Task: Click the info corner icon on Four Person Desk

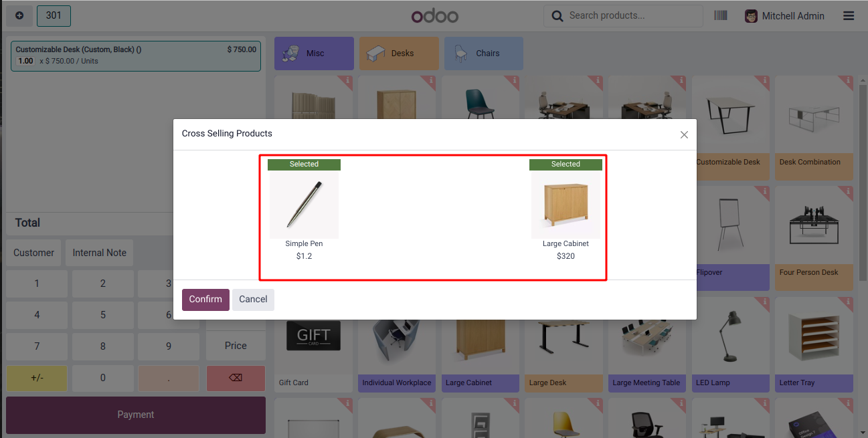Action: [849, 193]
